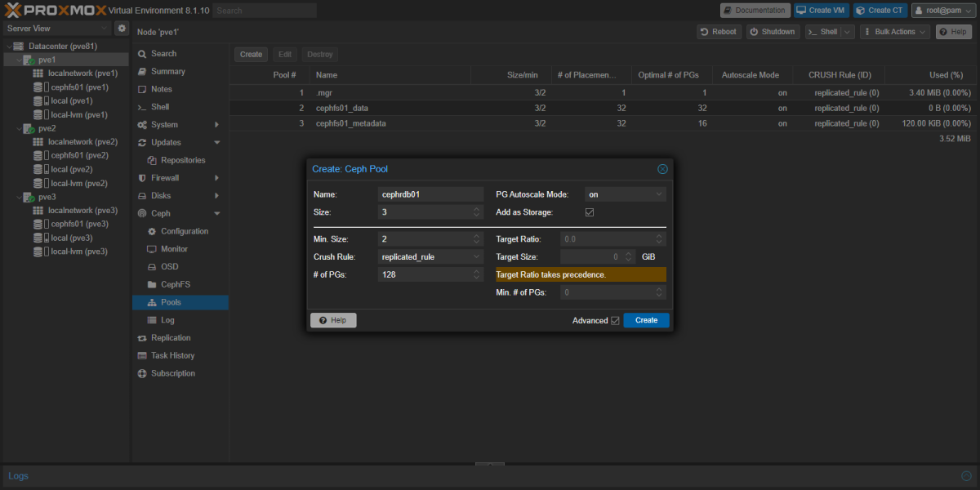The height and width of the screenshot is (490, 980).
Task: Close the Create: Ceph Pool dialog
Action: point(662,169)
